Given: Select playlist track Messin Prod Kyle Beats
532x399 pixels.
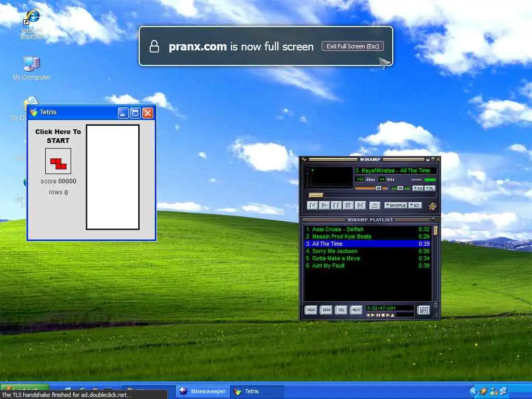Looking at the screenshot, I should pyautogui.click(x=368, y=236).
